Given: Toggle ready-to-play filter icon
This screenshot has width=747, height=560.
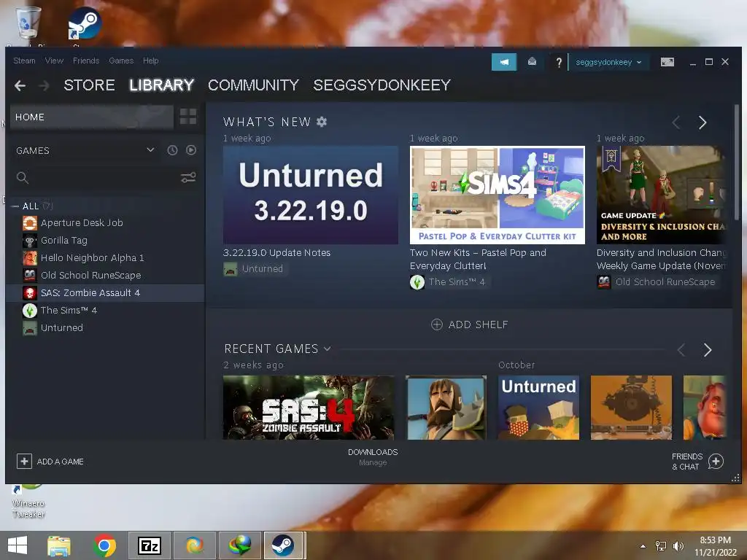Looking at the screenshot, I should coord(191,150).
